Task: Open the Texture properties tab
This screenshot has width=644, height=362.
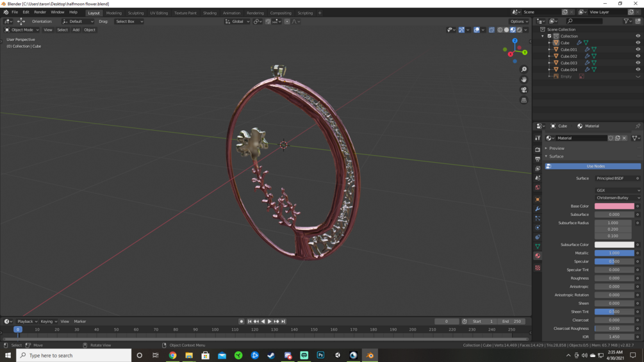Action: [538, 268]
